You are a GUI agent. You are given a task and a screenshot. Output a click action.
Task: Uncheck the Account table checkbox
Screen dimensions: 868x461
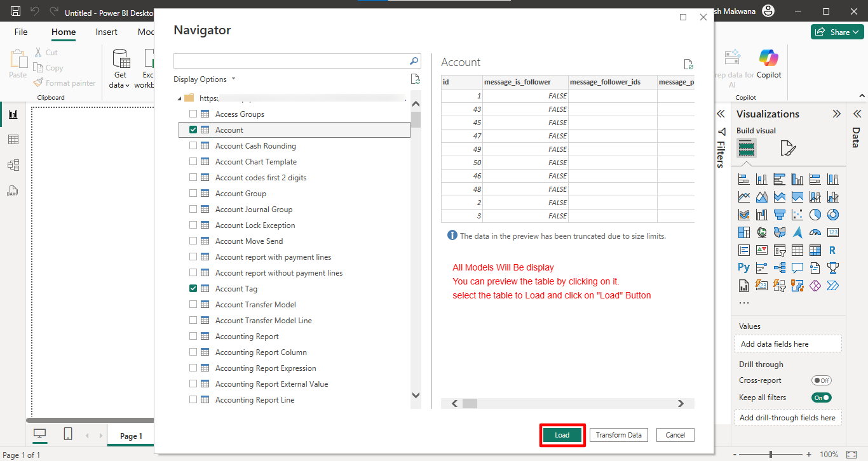pyautogui.click(x=193, y=130)
